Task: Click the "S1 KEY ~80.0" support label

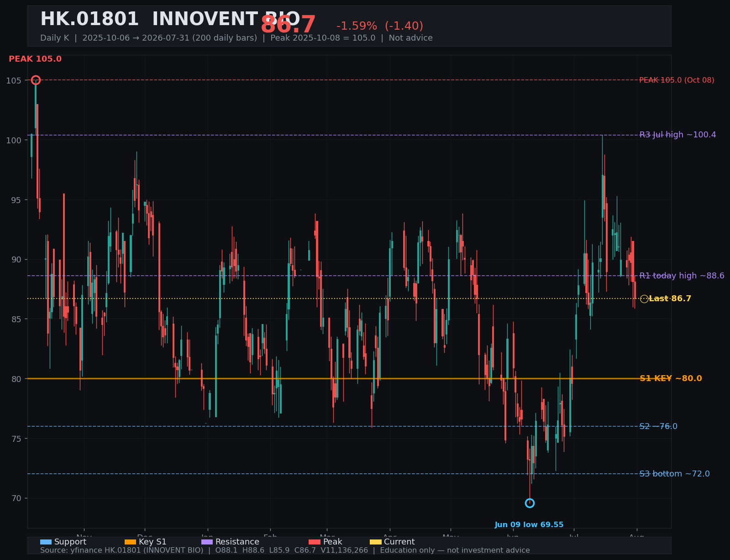Action: point(671,378)
